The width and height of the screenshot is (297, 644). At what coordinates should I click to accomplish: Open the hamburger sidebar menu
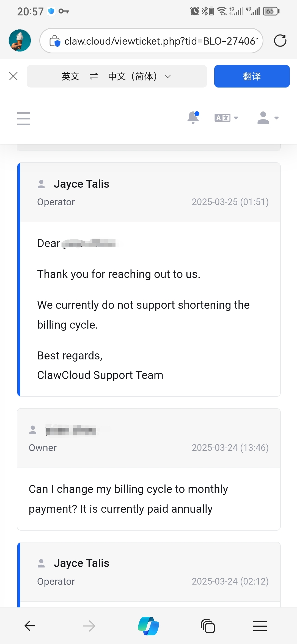(x=24, y=118)
